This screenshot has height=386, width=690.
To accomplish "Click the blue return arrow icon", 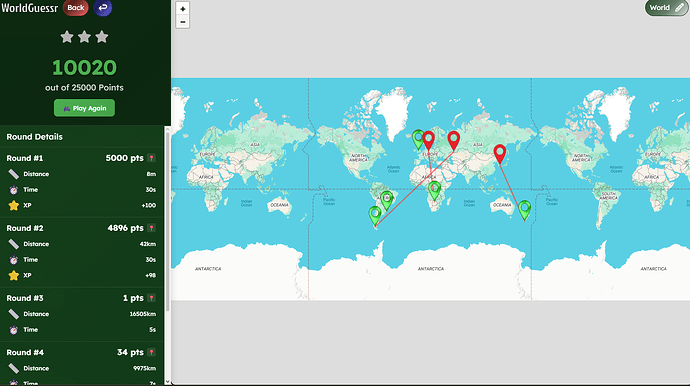I will 103,7.
